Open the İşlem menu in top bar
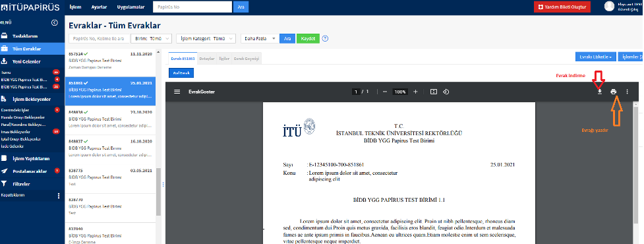 [75, 7]
